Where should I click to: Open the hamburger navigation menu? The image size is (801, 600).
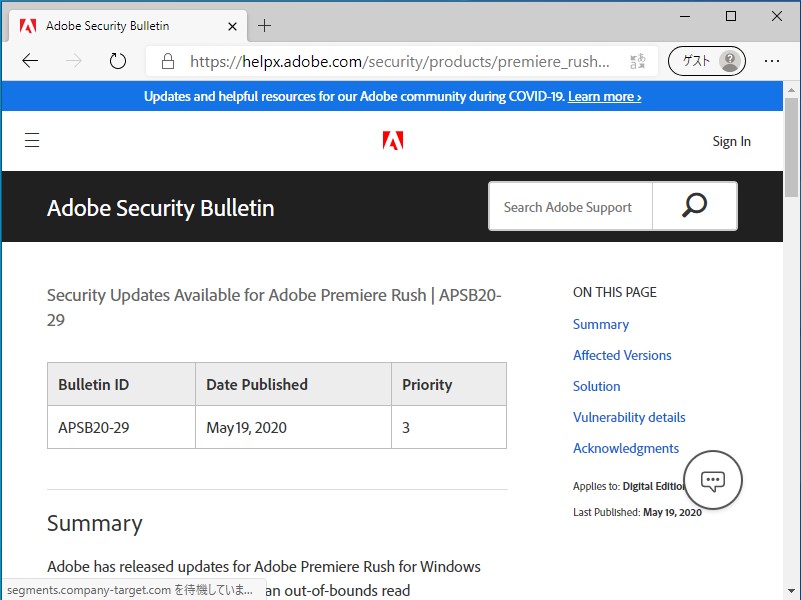click(x=32, y=140)
